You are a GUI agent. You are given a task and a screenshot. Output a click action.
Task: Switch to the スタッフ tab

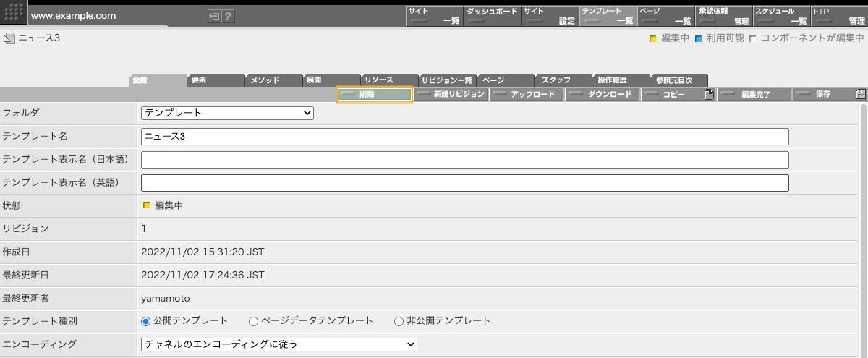coord(563,80)
